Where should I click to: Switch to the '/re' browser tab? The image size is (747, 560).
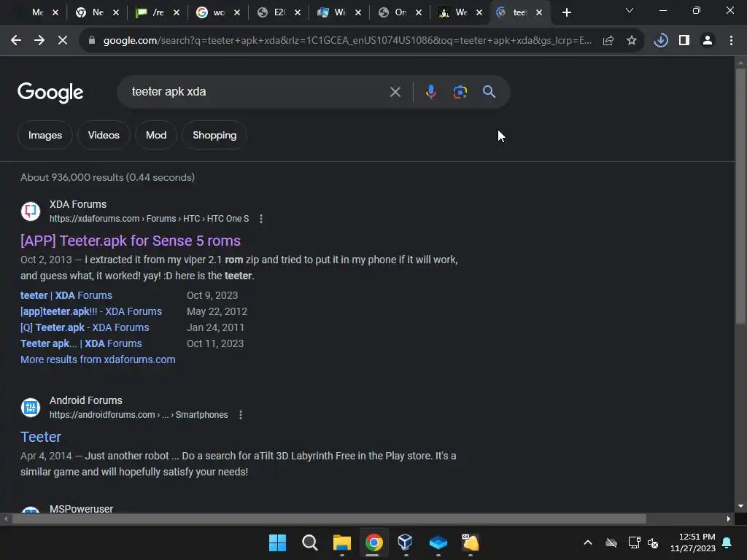click(x=158, y=12)
